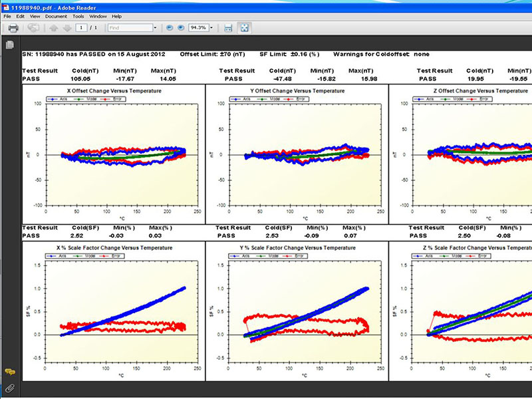
Task: Click the SN: 11988940 has PASSED text
Action: tap(94, 55)
